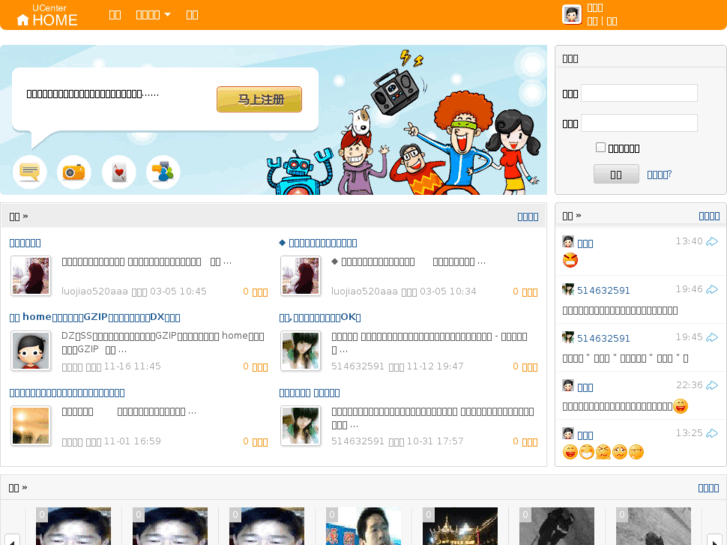The height and width of the screenshot is (545, 727).
Task: Open the post title mentioning home GZIP and DX
Action: coord(95,317)
